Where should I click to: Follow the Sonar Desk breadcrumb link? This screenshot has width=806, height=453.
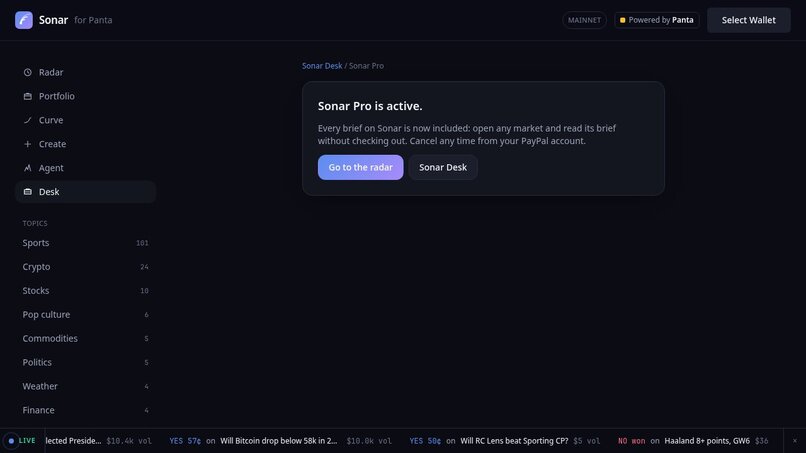(322, 66)
